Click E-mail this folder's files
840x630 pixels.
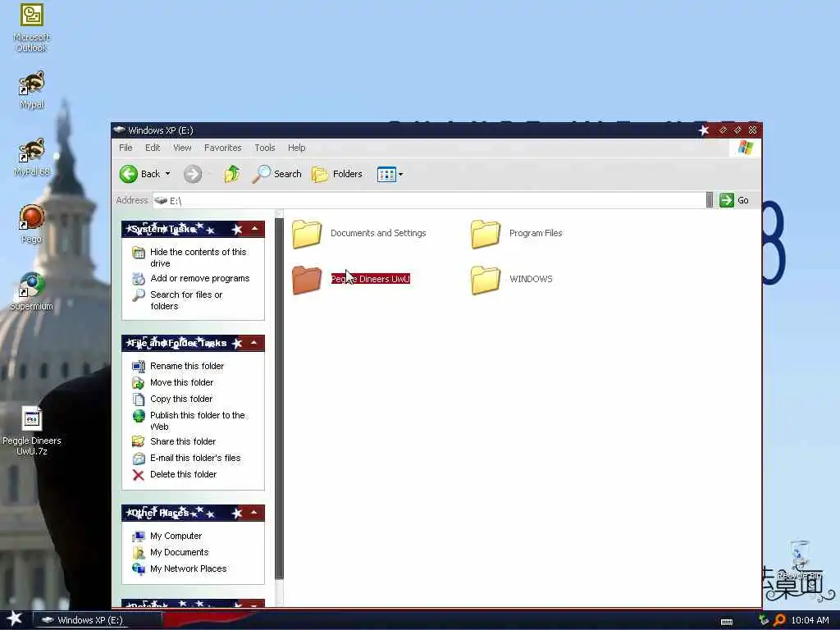[x=195, y=458]
